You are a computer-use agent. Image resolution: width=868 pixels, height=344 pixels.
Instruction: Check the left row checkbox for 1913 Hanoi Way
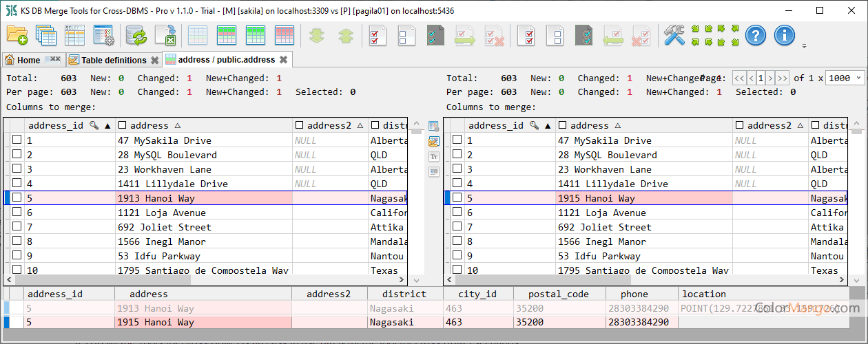(17, 197)
